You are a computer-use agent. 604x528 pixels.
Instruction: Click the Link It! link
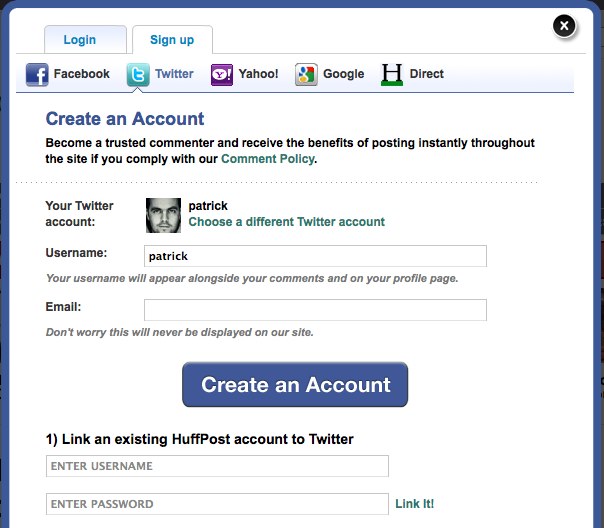tap(414, 504)
